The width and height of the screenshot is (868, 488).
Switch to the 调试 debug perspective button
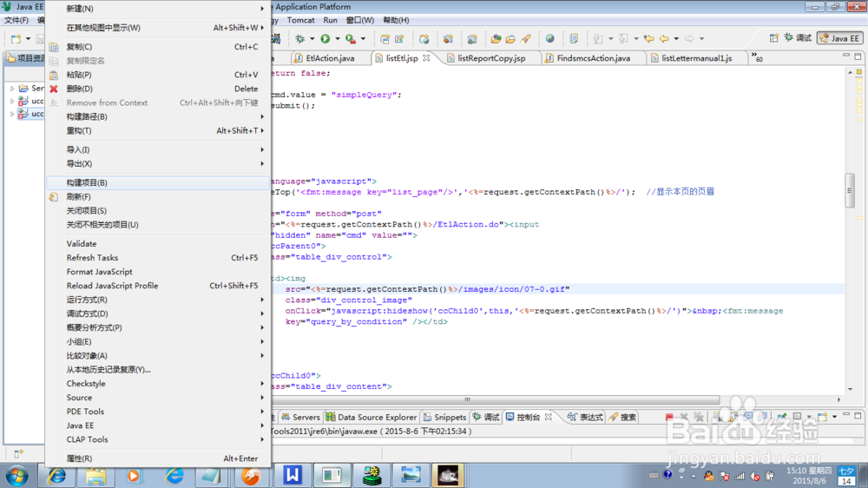coord(798,38)
